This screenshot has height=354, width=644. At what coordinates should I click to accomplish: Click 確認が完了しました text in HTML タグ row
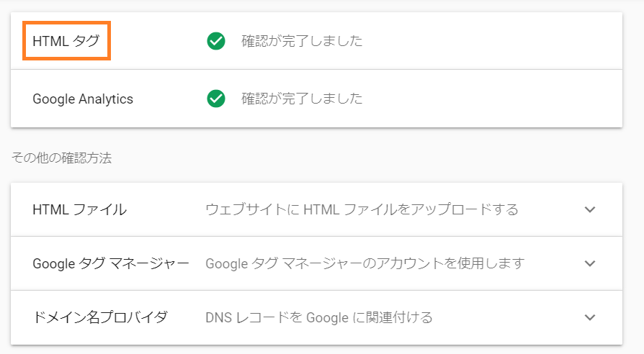tap(302, 41)
